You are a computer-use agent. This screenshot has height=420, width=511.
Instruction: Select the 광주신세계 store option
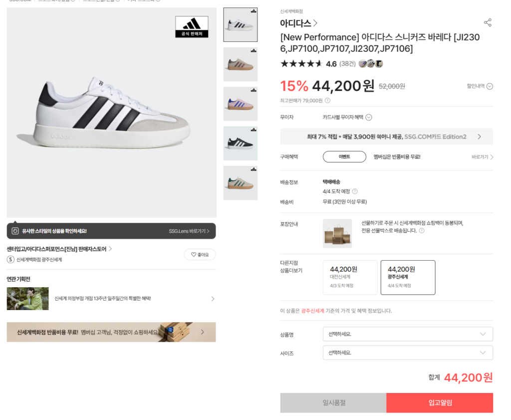pyautogui.click(x=408, y=277)
